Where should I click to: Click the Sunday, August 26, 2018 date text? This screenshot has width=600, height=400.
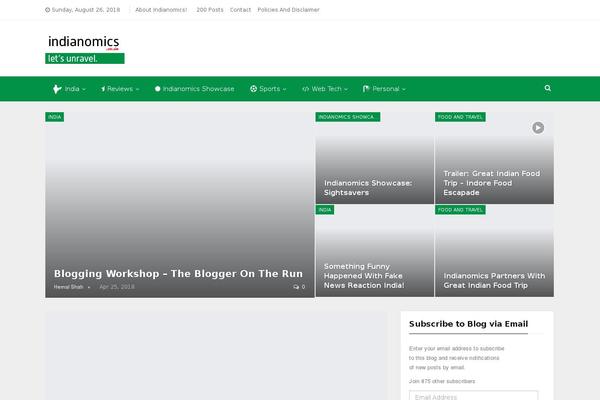tap(86, 10)
